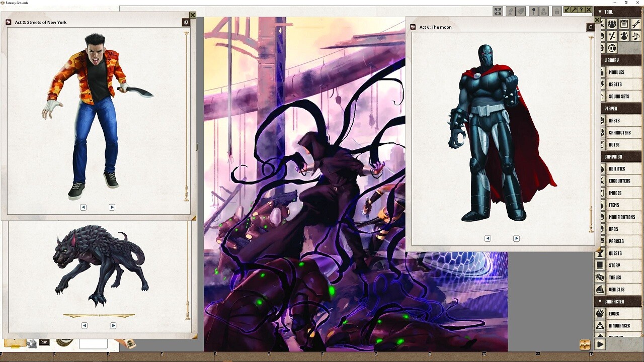Open the character creation tool
644x362 pixels.
click(624, 35)
